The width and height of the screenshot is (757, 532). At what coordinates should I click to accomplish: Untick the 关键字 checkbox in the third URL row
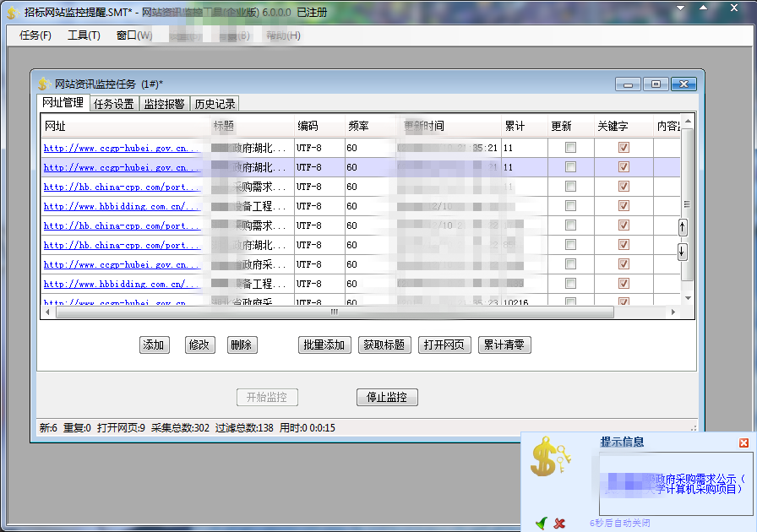coord(624,187)
